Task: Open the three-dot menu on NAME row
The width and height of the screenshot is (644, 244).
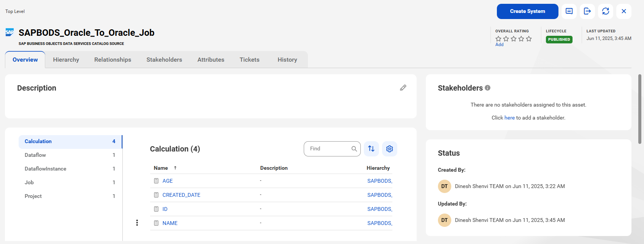Action: coord(137,223)
